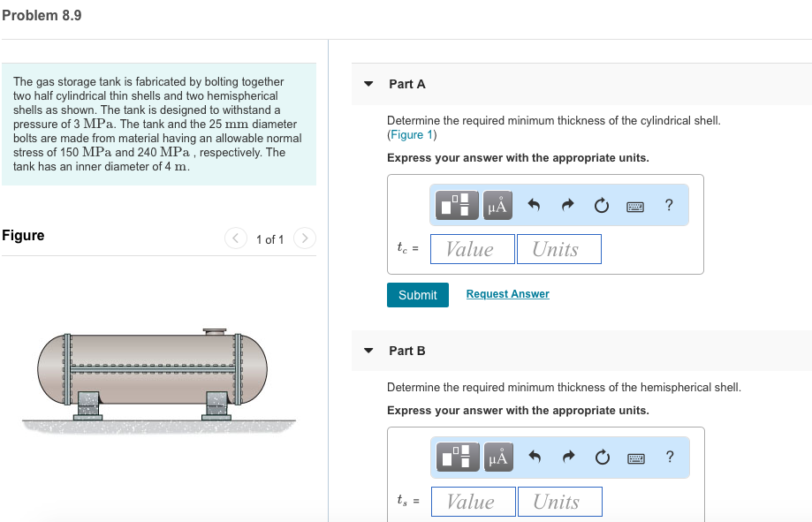Select the equation template icon in Part A
This screenshot has height=522, width=812.
(x=456, y=205)
